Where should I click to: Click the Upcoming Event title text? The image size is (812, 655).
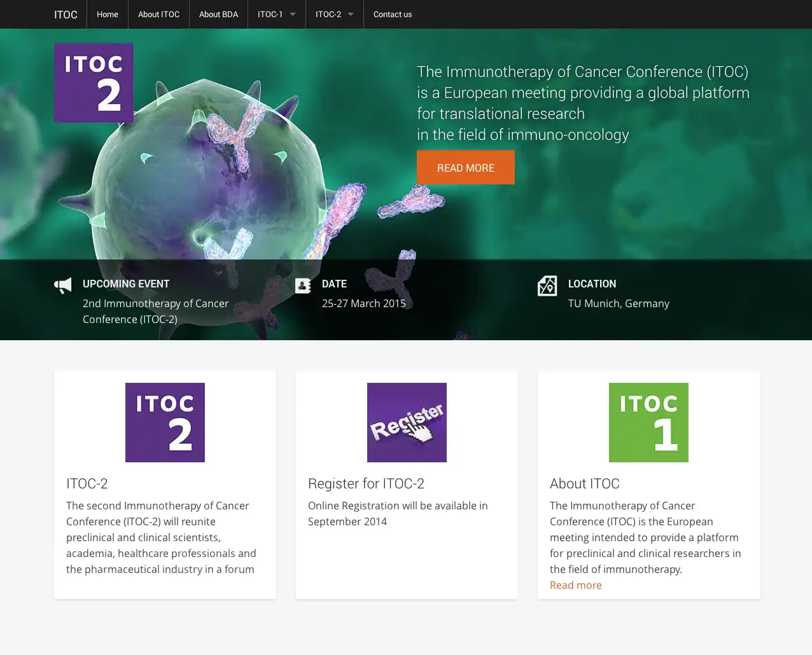[126, 284]
